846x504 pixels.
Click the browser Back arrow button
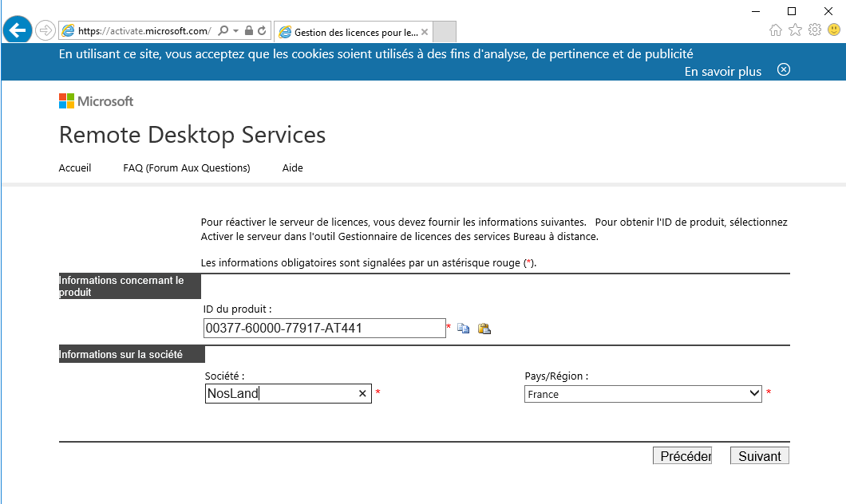coord(18,30)
